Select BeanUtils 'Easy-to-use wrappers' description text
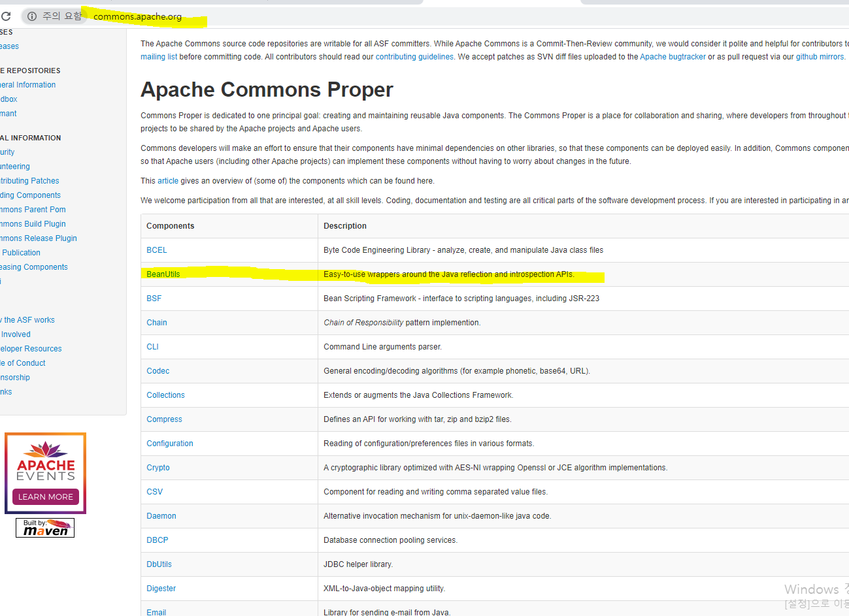This screenshot has height=616, width=849. tap(449, 274)
